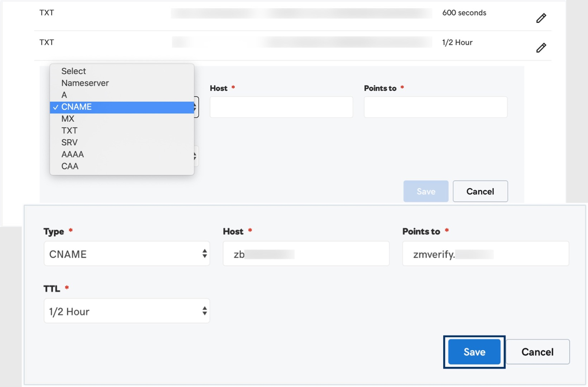Click the dimmed Save button in upper form

[426, 191]
